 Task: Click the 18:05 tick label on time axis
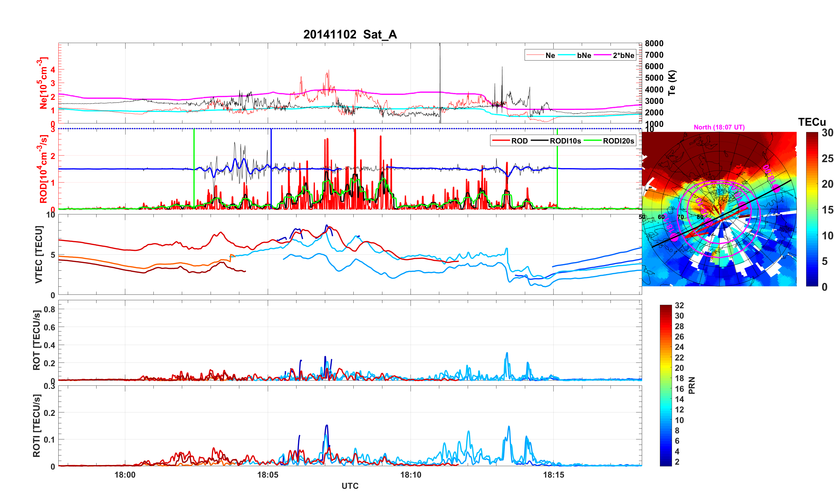tap(268, 475)
